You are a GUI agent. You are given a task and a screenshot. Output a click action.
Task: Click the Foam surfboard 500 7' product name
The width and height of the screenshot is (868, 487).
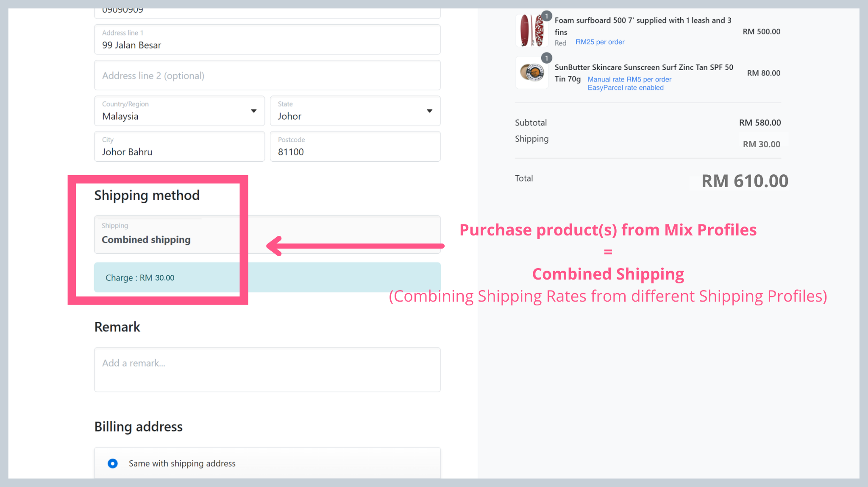pyautogui.click(x=643, y=26)
